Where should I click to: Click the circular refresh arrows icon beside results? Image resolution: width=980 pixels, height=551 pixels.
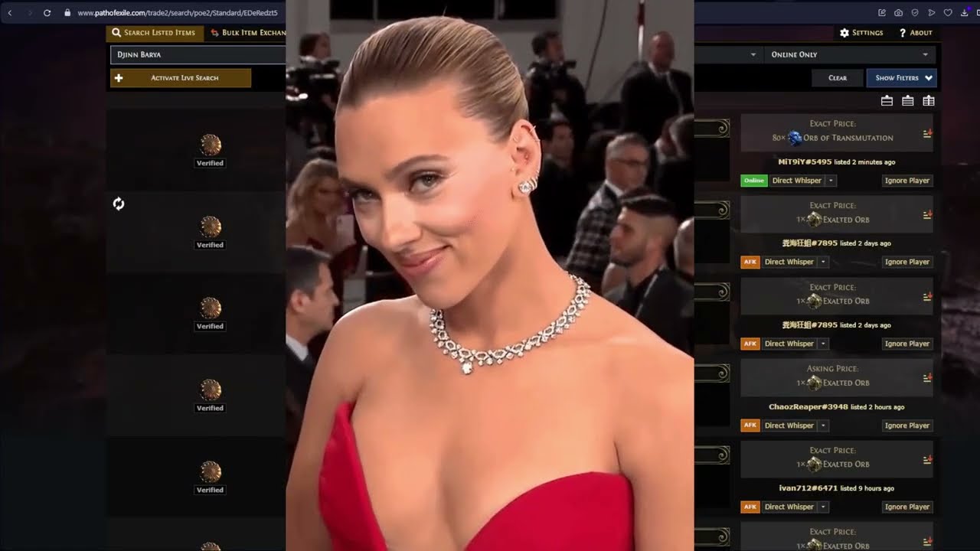(x=119, y=204)
